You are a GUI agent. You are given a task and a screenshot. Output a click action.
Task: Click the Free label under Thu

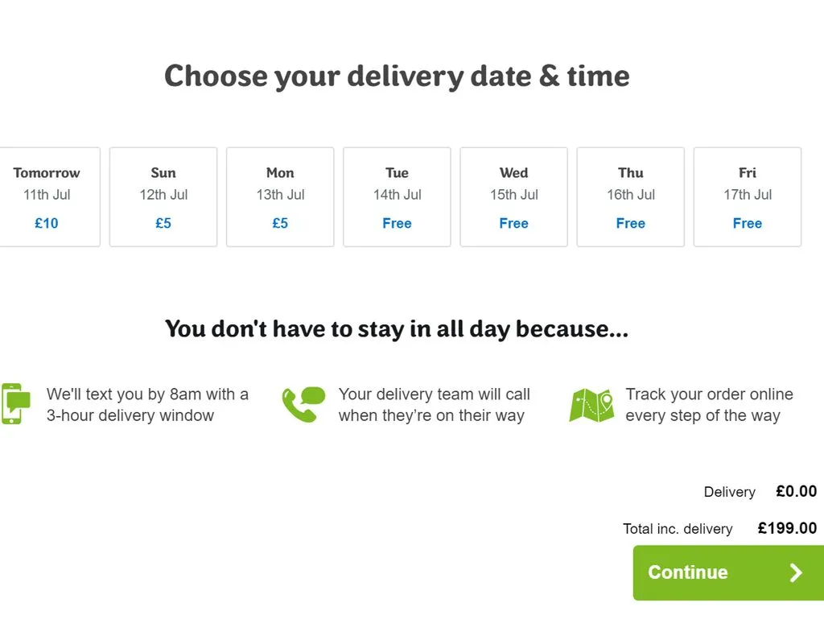coord(630,223)
